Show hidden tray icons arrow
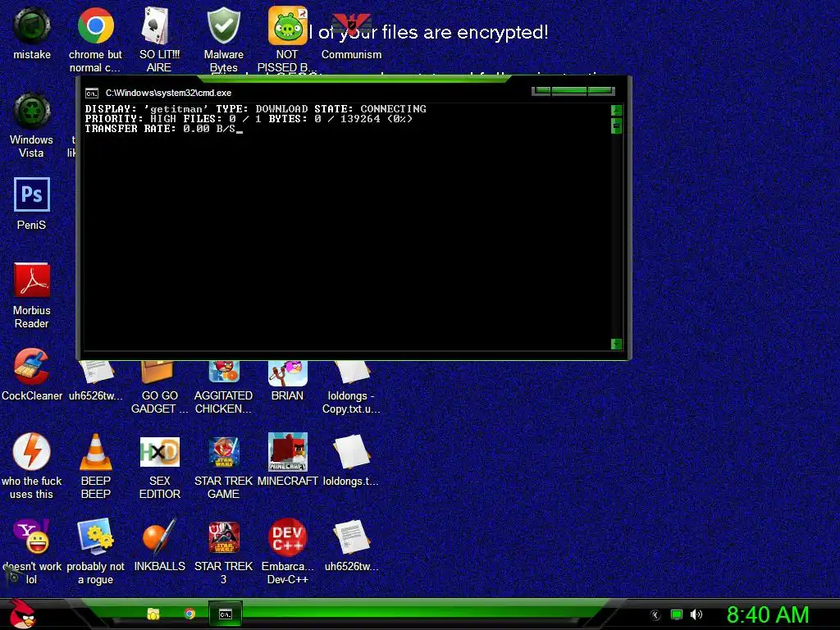 (655, 615)
